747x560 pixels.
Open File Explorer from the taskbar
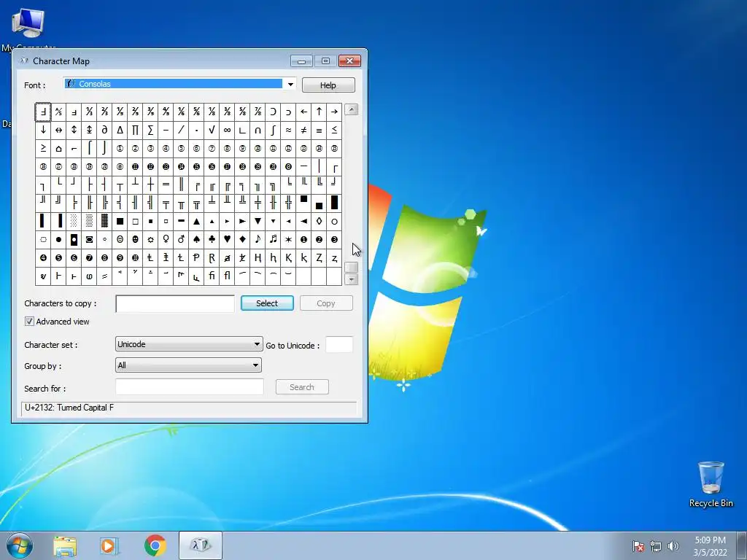tap(65, 546)
